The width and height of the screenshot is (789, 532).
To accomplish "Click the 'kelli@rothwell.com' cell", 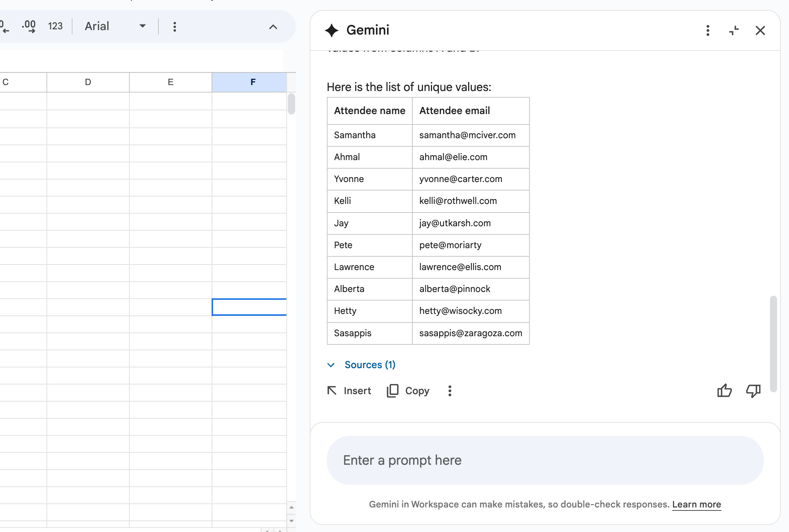I will (471, 201).
